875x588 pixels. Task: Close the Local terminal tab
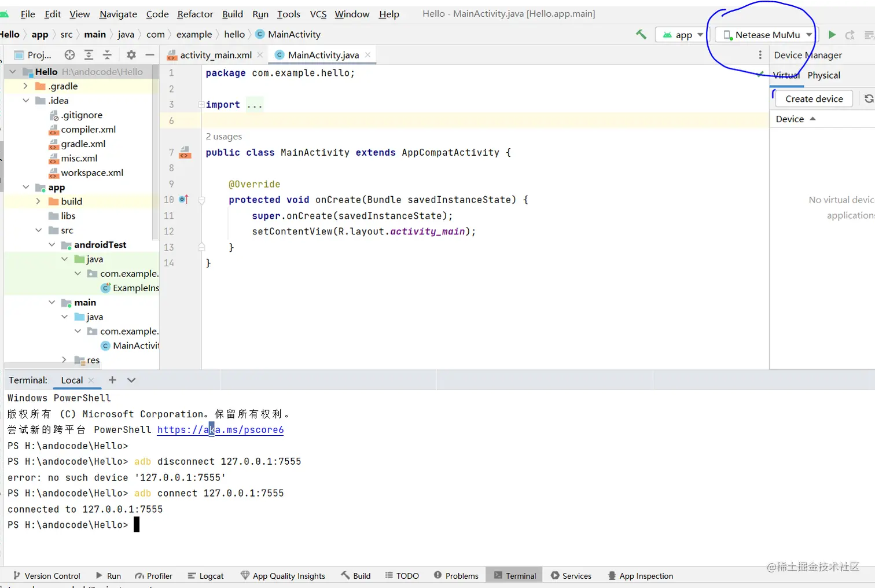point(91,380)
